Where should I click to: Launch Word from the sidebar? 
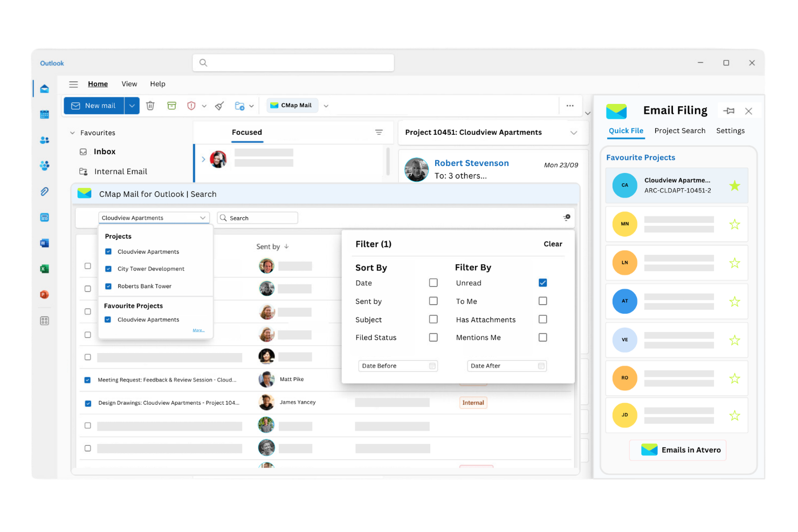click(x=45, y=243)
